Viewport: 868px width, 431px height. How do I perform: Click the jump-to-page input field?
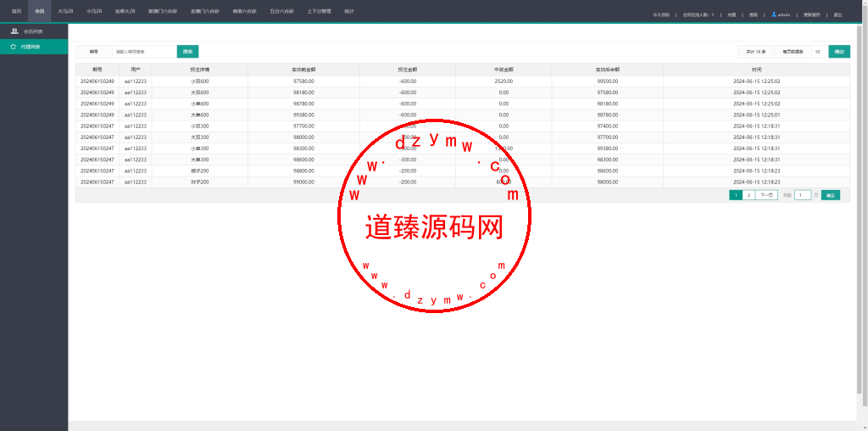click(803, 195)
